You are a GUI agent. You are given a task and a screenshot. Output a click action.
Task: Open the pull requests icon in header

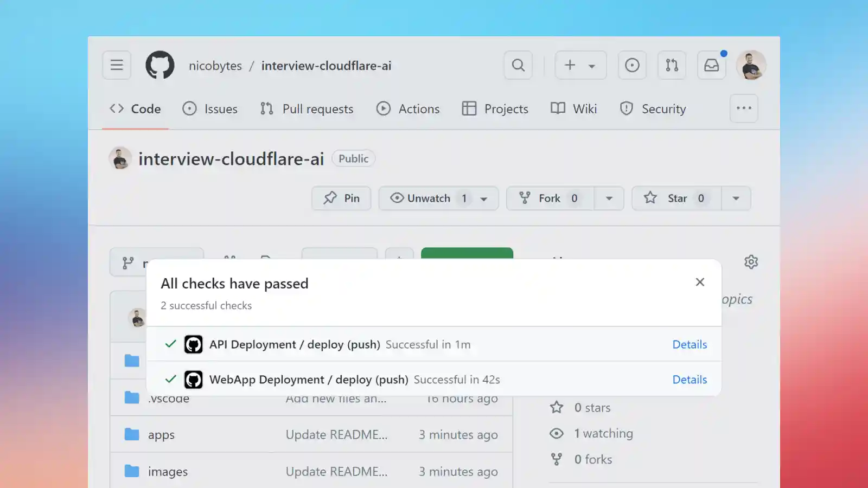[672, 65]
